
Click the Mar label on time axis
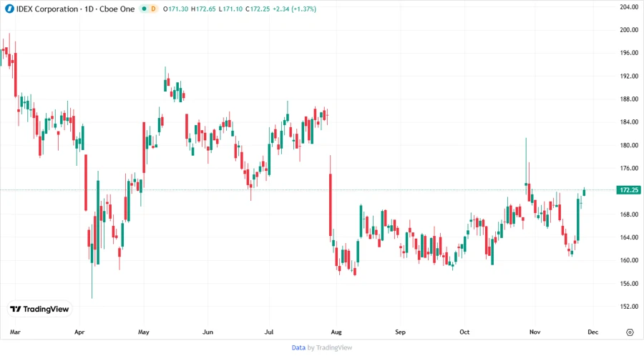pos(15,332)
